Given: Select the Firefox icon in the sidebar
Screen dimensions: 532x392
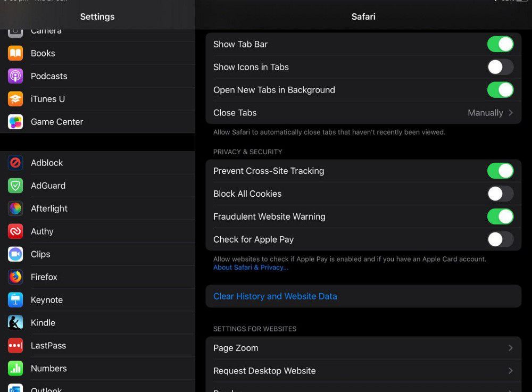Looking at the screenshot, I should tap(15, 277).
